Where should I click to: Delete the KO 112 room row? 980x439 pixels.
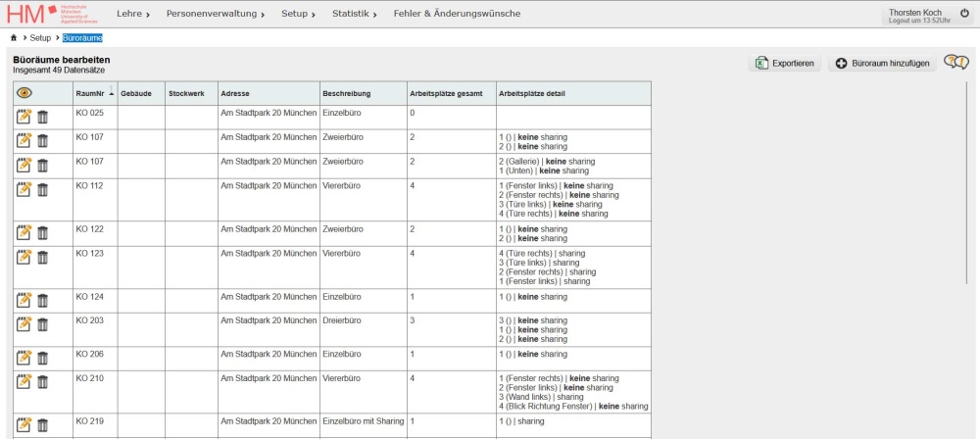pos(42,188)
